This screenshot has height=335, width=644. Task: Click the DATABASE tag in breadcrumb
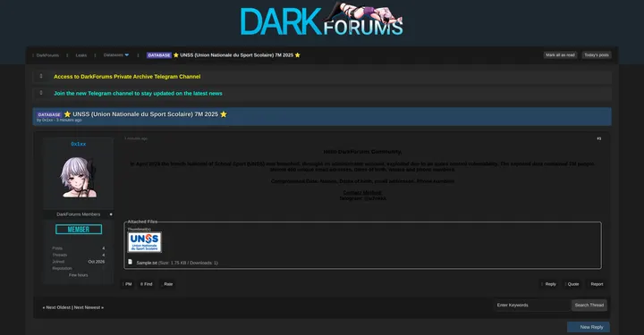point(159,55)
